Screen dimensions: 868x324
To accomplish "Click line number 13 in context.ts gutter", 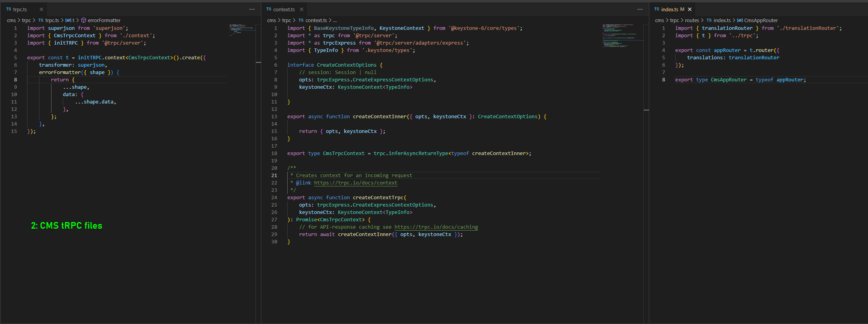I will (x=274, y=117).
